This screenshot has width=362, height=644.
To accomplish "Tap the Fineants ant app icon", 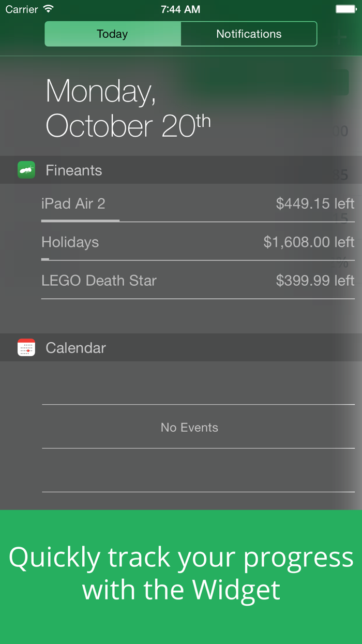I will click(26, 170).
